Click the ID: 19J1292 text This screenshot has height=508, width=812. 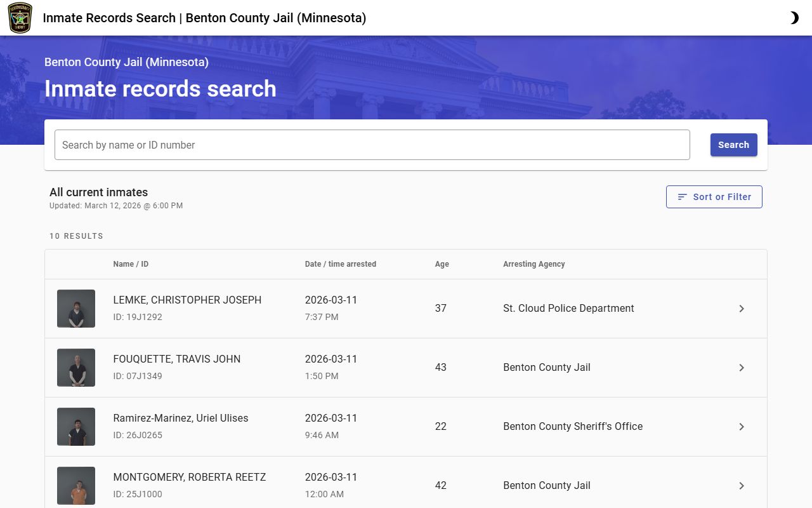pyautogui.click(x=138, y=317)
